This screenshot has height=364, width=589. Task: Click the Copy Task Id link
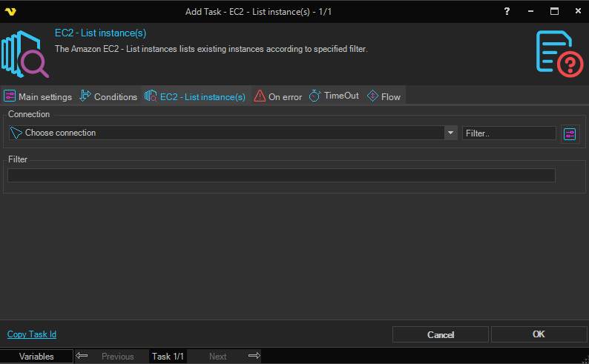pos(32,334)
